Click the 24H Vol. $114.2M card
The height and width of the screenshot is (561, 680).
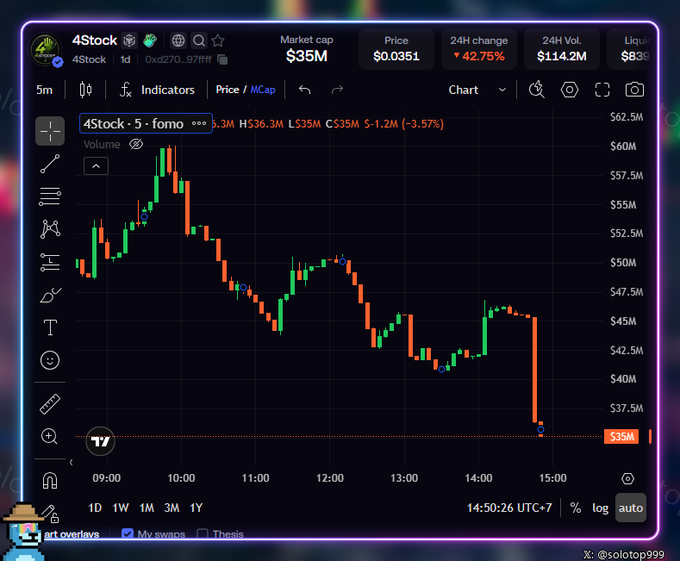[x=562, y=49]
